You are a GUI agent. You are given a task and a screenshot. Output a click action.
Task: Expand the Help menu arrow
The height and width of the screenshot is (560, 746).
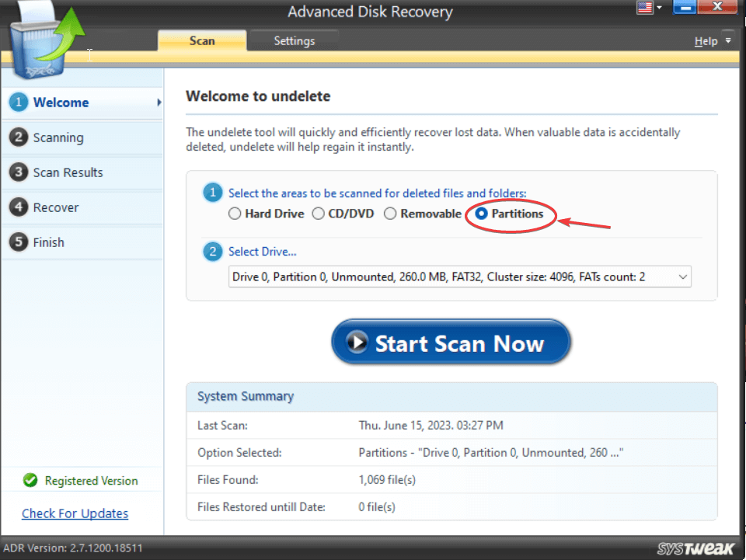[x=728, y=41]
